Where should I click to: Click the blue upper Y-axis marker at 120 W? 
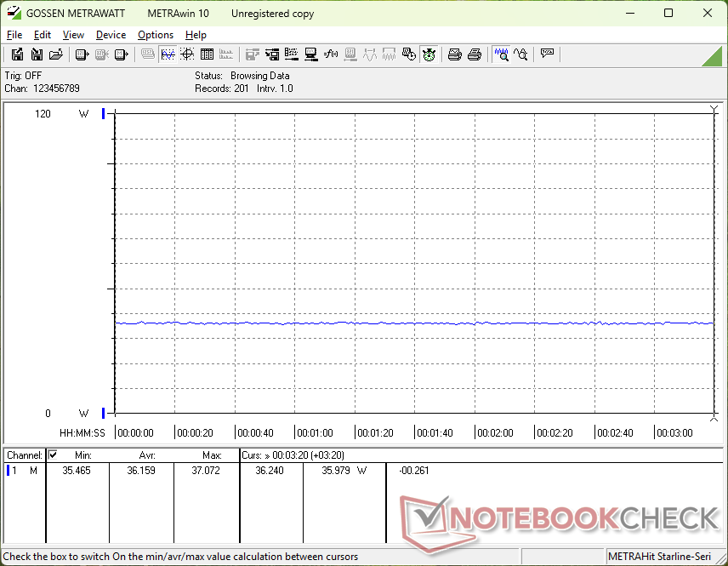click(104, 113)
